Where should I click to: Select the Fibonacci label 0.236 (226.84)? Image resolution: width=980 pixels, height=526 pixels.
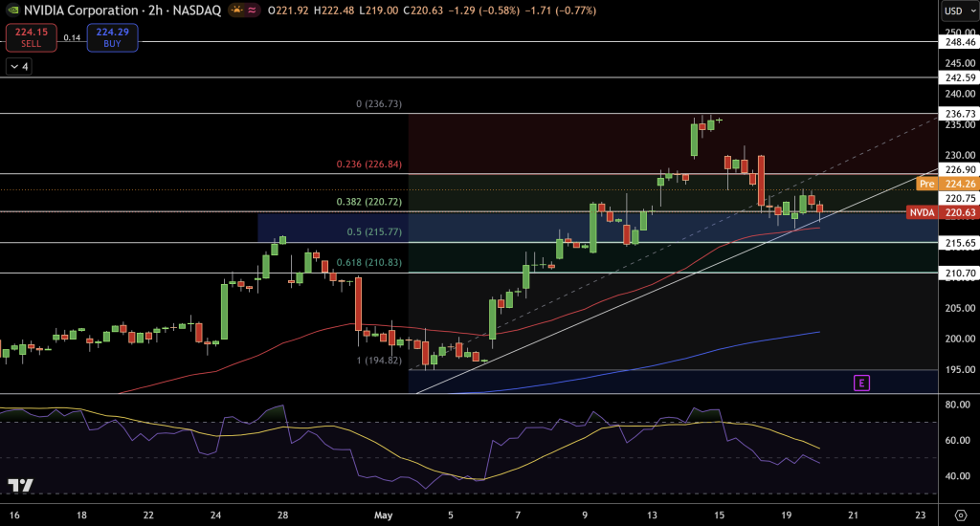pos(368,164)
